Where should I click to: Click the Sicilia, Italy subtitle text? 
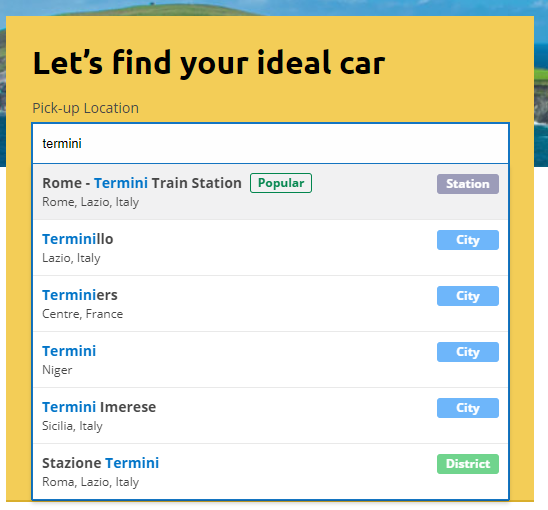point(72,426)
